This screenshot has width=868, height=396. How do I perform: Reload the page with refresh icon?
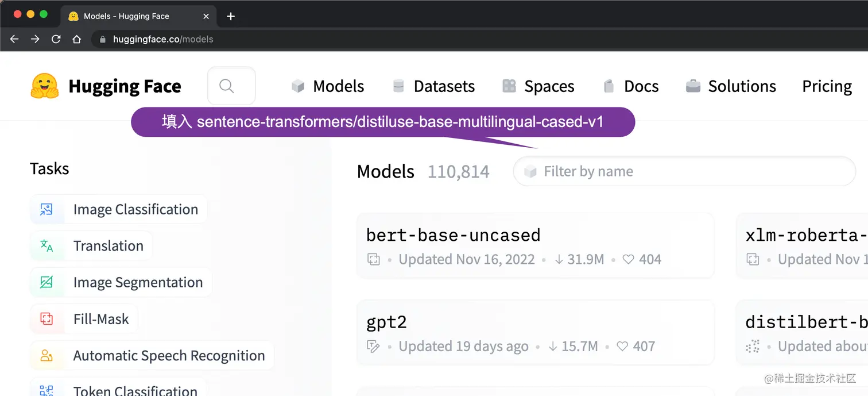point(56,39)
